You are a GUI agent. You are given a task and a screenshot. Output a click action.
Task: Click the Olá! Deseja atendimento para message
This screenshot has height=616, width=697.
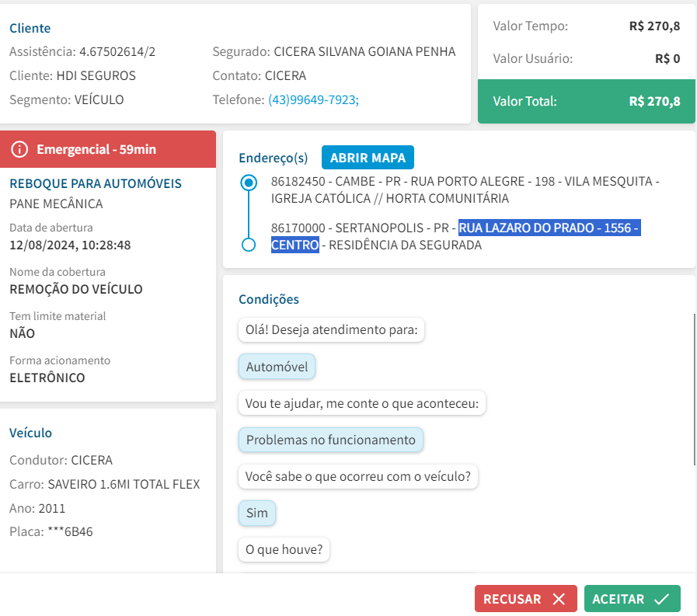[x=331, y=330]
